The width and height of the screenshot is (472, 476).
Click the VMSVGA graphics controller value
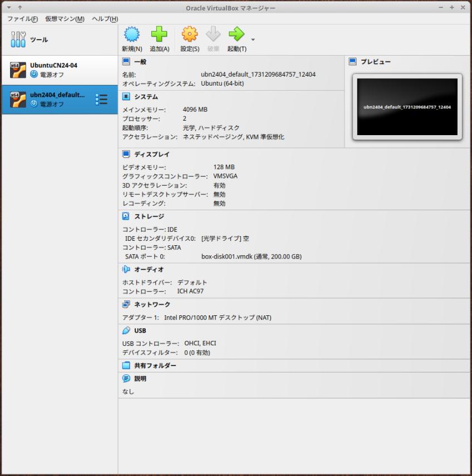pyautogui.click(x=225, y=176)
